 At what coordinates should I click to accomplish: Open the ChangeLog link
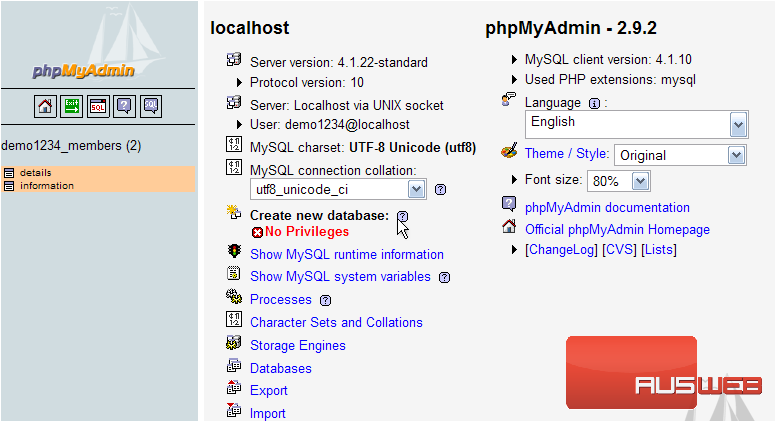click(561, 249)
